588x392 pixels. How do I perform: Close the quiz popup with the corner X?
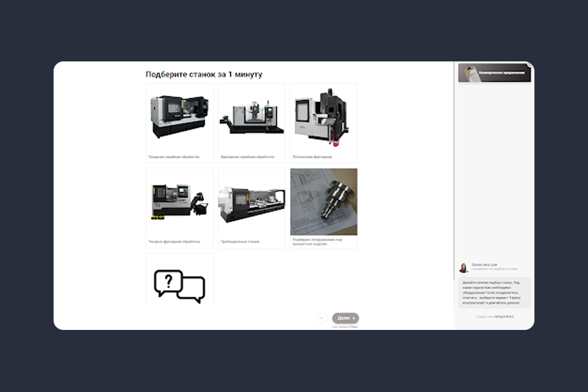click(531, 65)
